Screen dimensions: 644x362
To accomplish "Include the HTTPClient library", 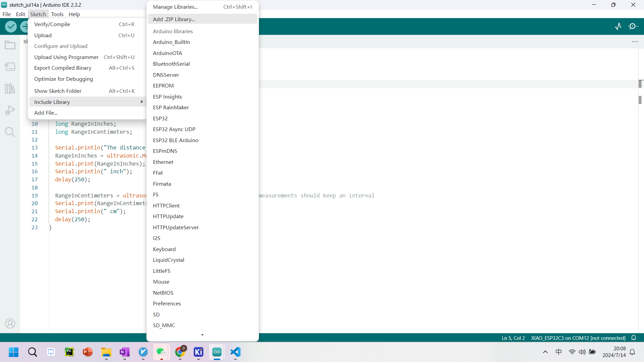I will click(x=203, y=205).
